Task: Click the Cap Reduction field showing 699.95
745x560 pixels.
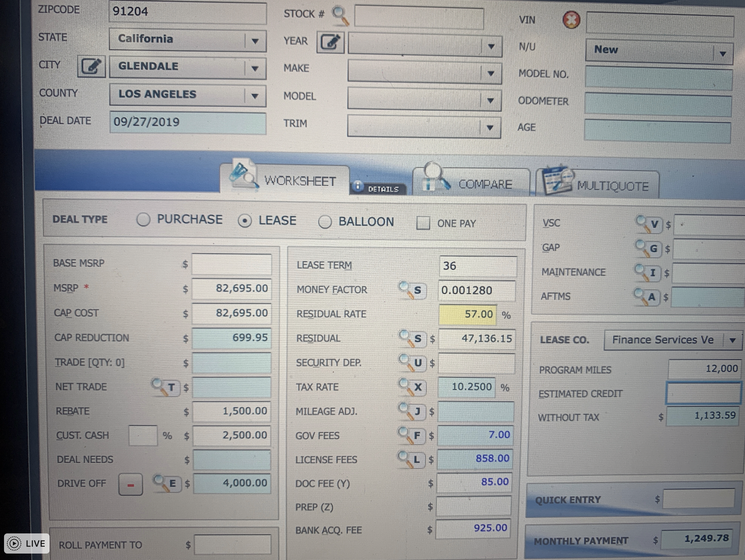Action: pos(232,338)
